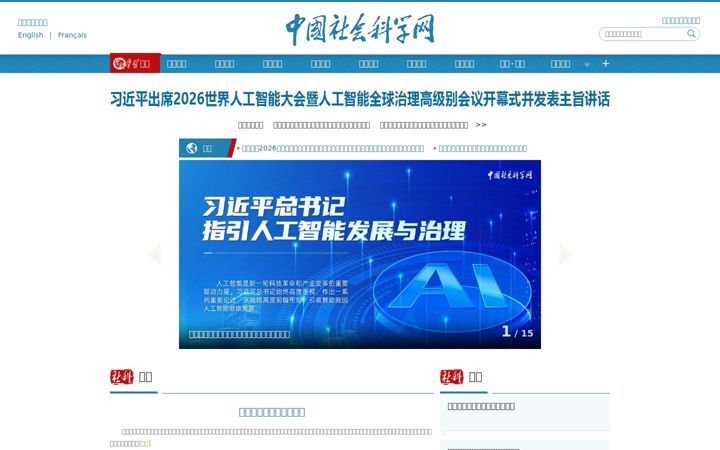Click the magnifier search icon

[691, 34]
